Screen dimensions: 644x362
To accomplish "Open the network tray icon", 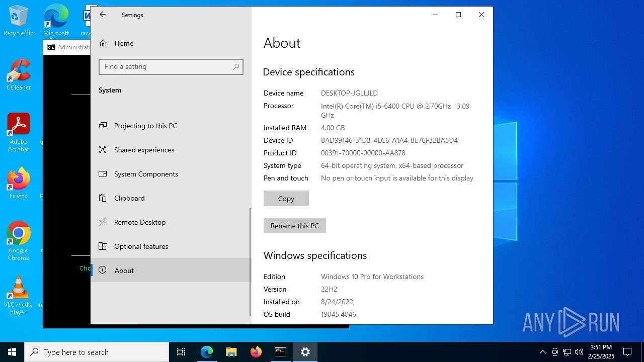I will tap(567, 352).
